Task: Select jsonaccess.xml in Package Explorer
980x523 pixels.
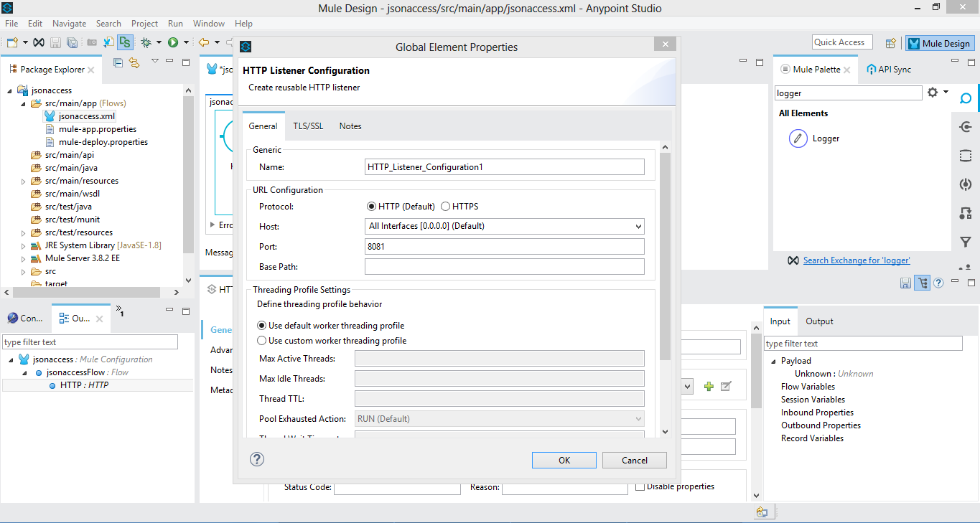Action: (87, 116)
